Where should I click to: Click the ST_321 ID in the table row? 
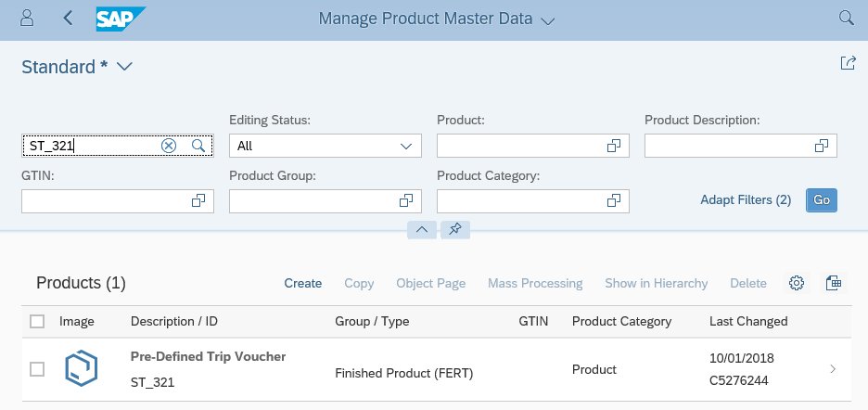tap(152, 382)
